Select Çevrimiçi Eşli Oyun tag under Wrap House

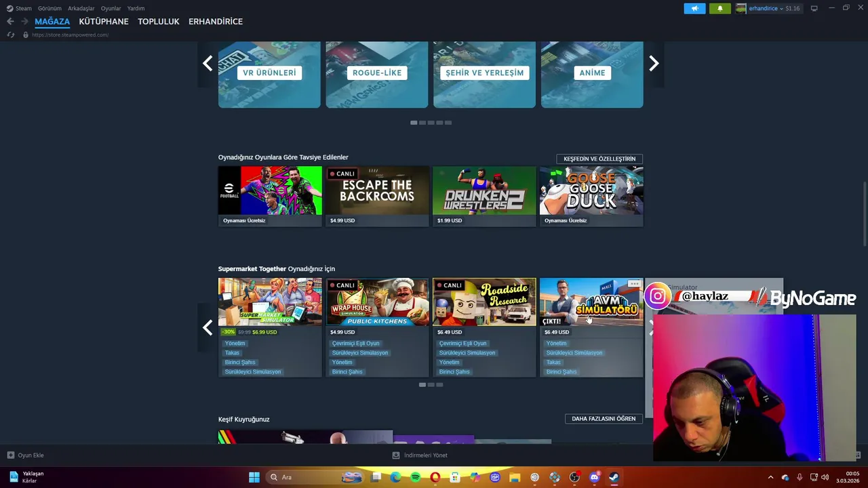356,344
